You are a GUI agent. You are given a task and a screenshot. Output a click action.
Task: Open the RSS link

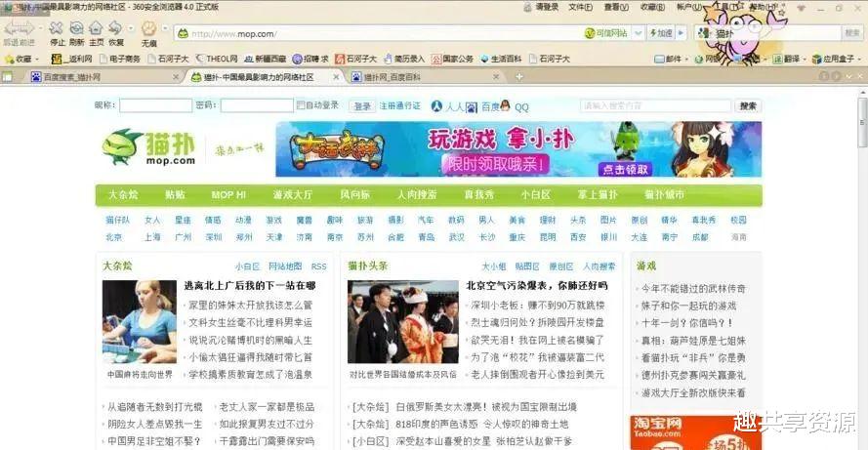(x=319, y=266)
